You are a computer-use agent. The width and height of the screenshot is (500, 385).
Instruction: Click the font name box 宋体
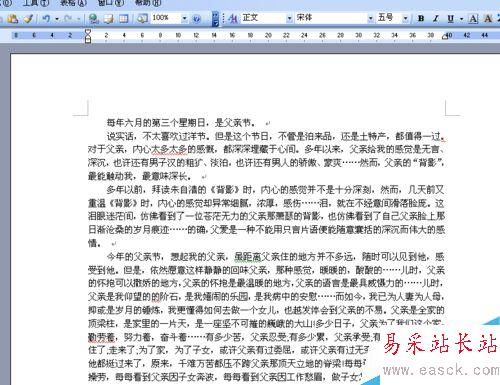click(x=331, y=18)
